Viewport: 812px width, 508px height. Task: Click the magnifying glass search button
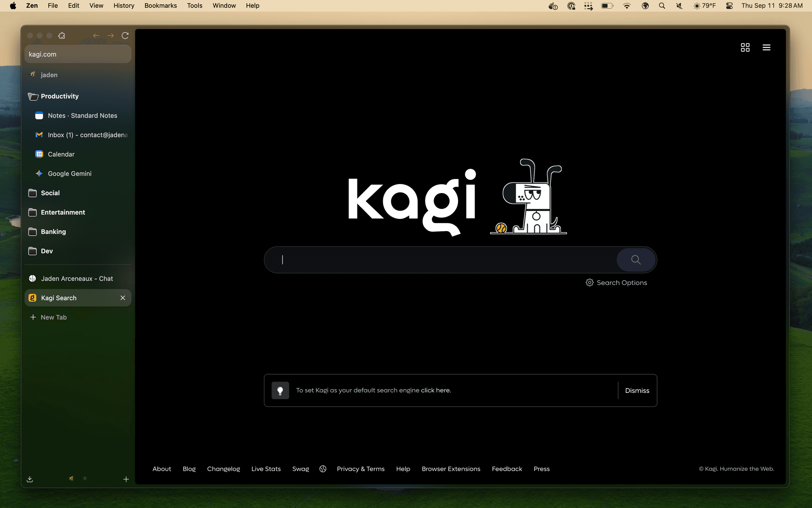coord(636,260)
